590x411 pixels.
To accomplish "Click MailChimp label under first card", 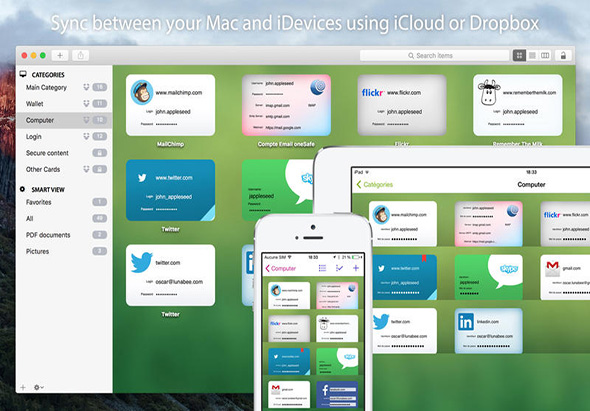I will point(170,144).
